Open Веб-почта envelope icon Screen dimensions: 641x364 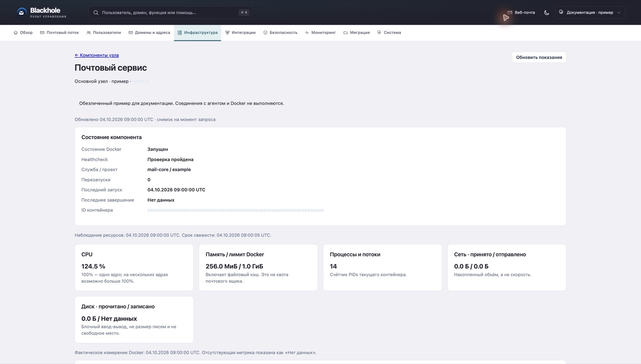[x=510, y=12]
